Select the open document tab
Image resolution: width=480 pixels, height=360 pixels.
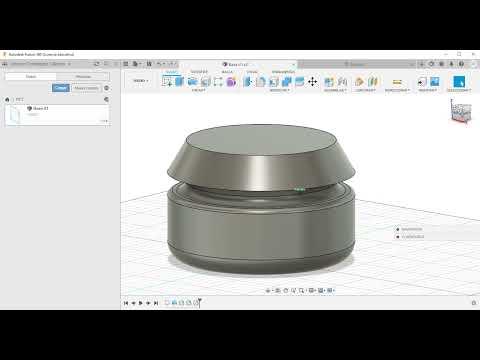(x=238, y=64)
